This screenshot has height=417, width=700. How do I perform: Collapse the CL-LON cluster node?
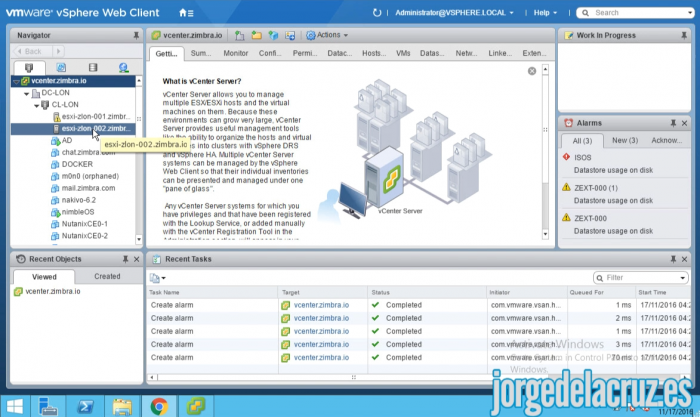[36, 105]
